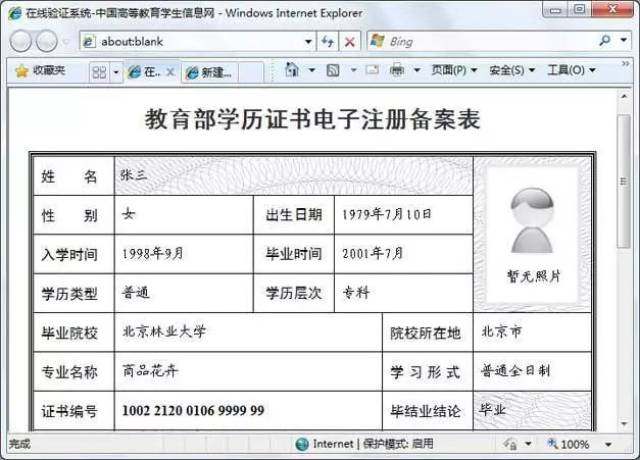This screenshot has width=640, height=460.
Task: Open the Home button dropdown arrow
Action: click(312, 70)
